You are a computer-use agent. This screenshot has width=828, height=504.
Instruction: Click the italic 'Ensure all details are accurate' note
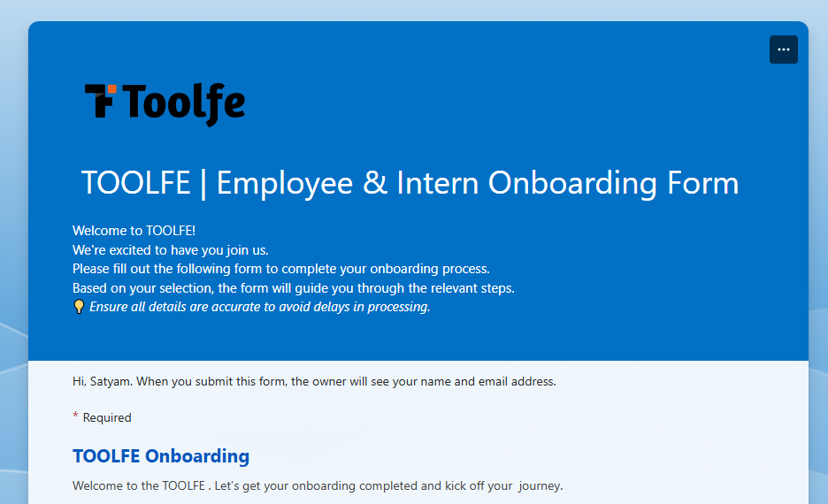pyautogui.click(x=259, y=307)
